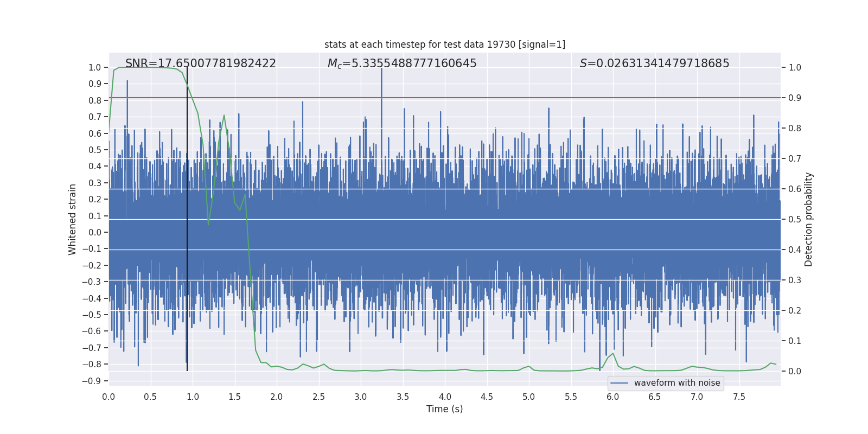This screenshot has height=434, width=868.
Task: Click the blue line sample in legend
Action: click(619, 383)
